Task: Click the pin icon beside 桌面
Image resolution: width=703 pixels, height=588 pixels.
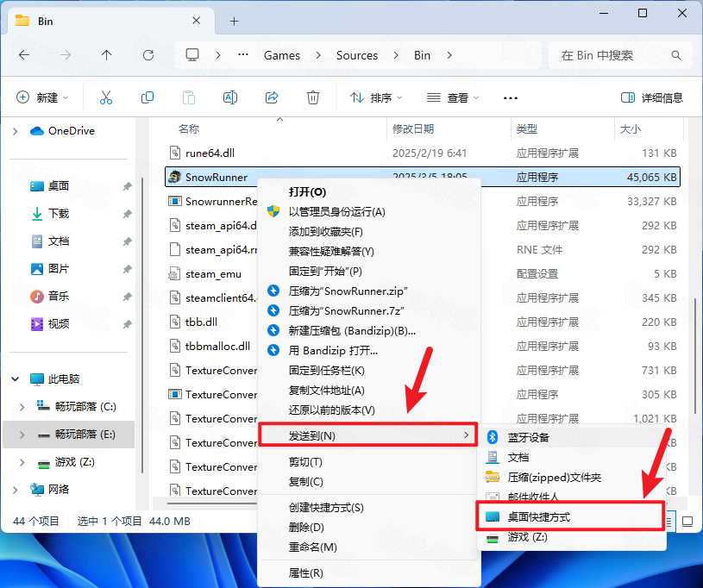Action: 128,186
